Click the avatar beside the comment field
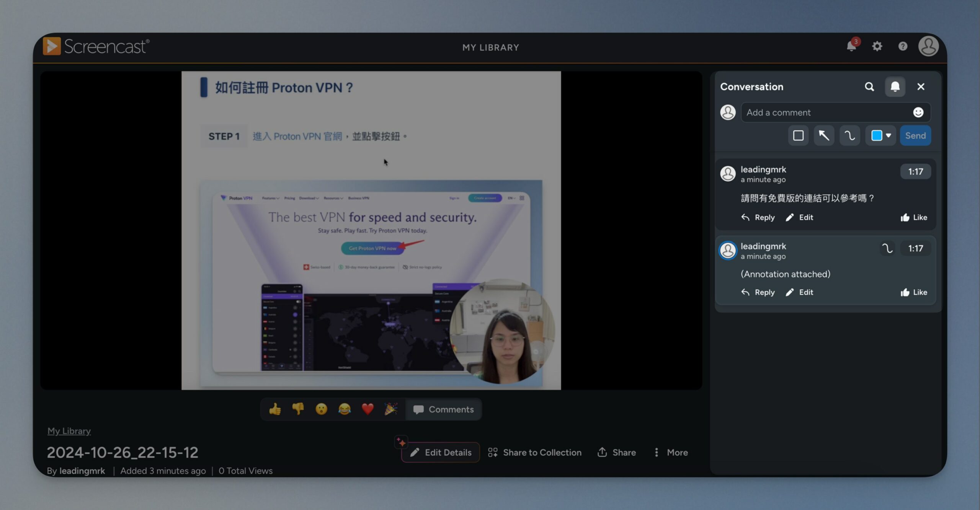The image size is (980, 510). click(x=728, y=112)
